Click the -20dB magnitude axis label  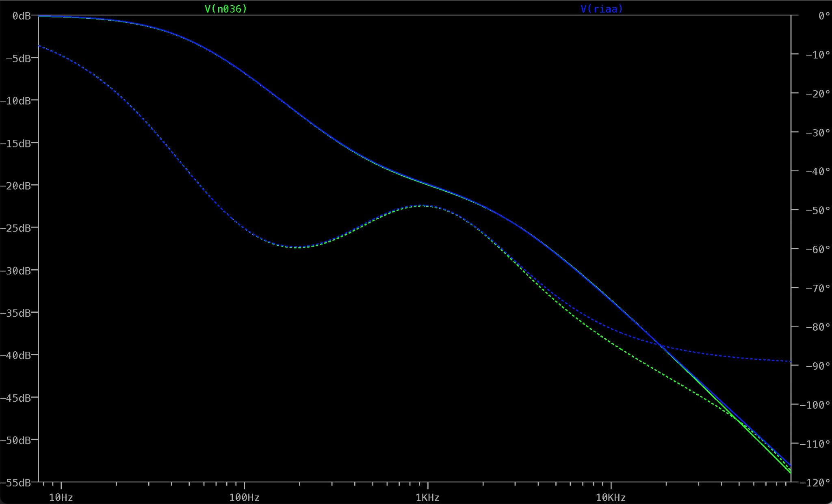15,186
